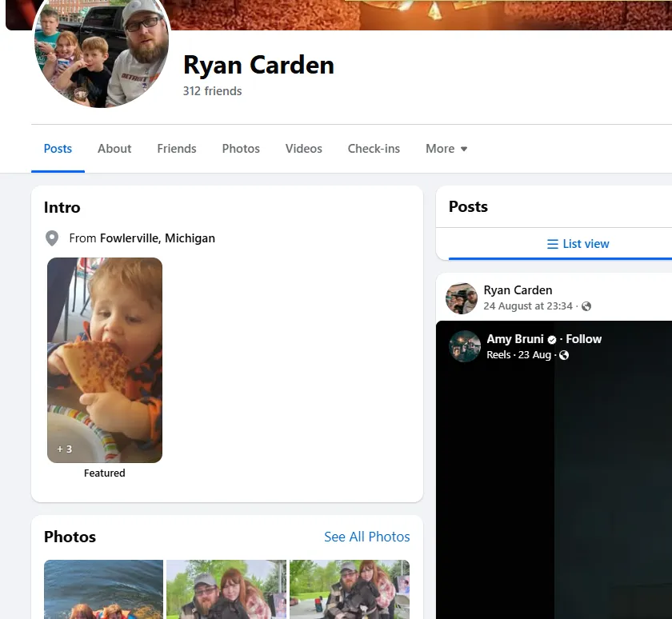
Task: Follow Amy Bruni
Action: 583,339
